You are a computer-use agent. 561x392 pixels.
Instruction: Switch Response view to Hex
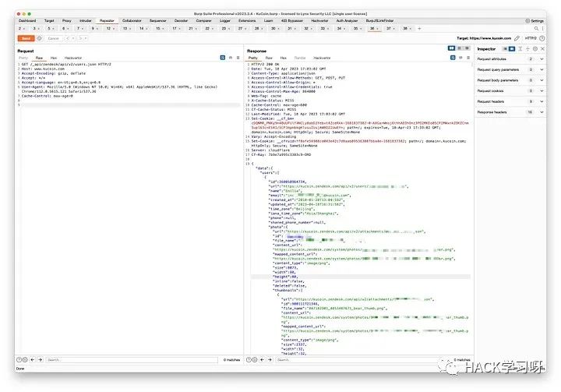click(284, 58)
